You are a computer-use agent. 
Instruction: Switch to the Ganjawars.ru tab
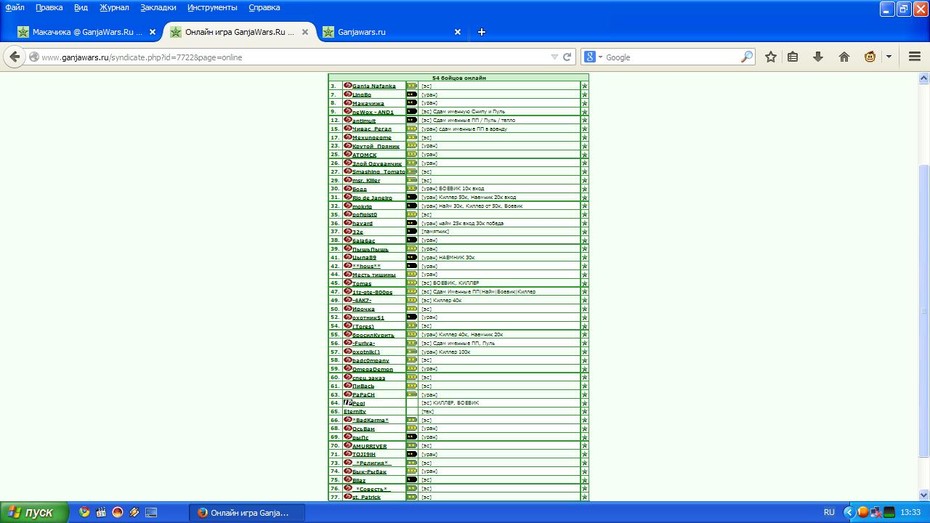(391, 32)
